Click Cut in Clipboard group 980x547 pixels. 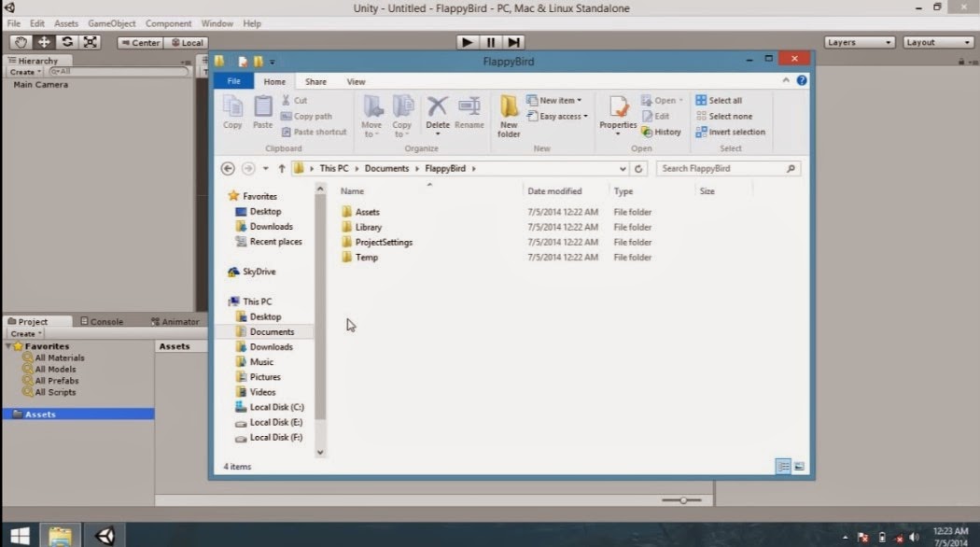(x=294, y=100)
